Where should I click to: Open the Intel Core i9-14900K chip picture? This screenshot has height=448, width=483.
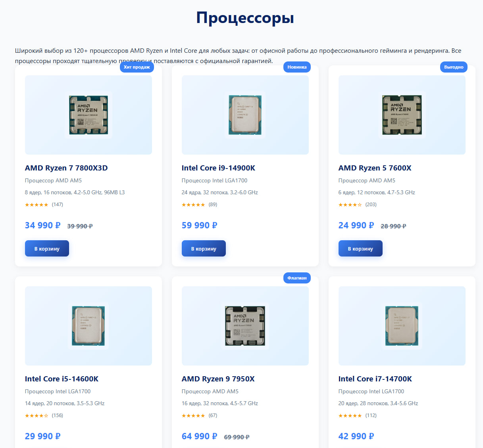click(x=245, y=115)
